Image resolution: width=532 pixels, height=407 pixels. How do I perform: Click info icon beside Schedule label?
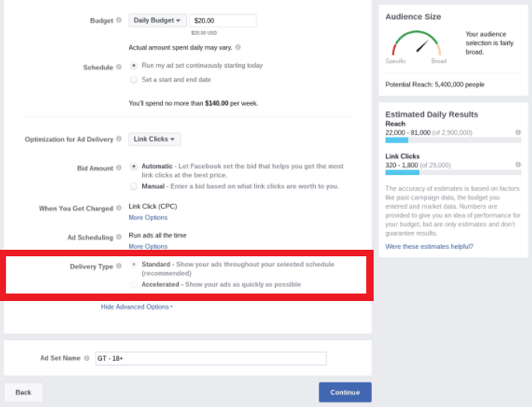[x=119, y=67]
